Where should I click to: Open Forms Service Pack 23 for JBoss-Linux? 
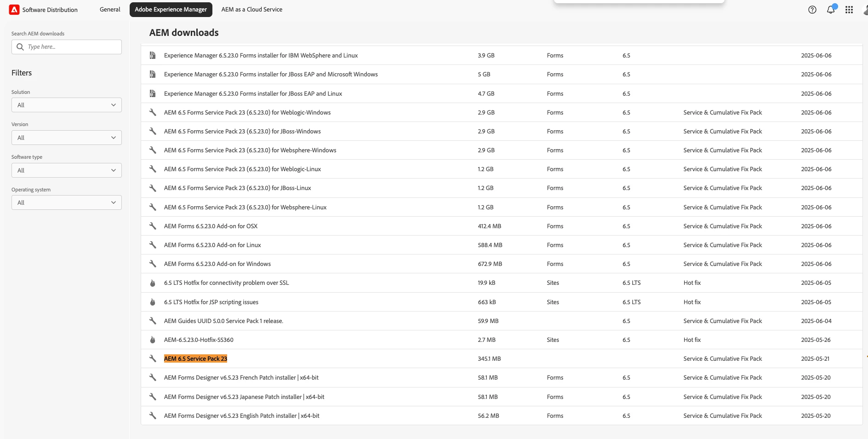[238, 188]
